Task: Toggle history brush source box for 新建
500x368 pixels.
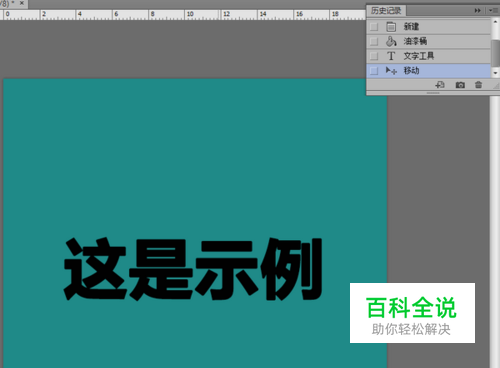Action: [x=374, y=26]
